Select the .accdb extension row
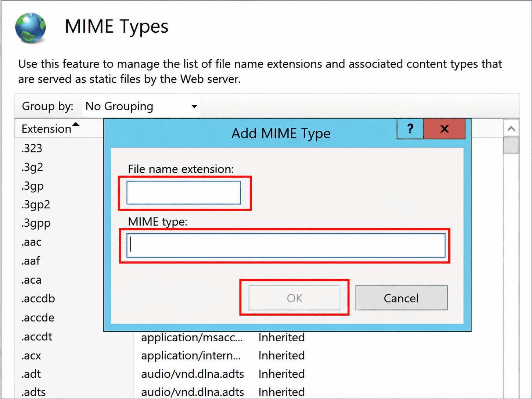The image size is (532, 399). click(x=38, y=298)
